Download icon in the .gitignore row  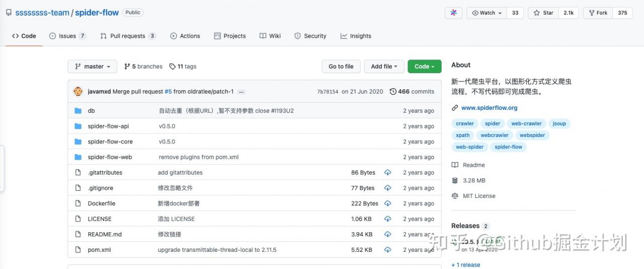coord(387,188)
